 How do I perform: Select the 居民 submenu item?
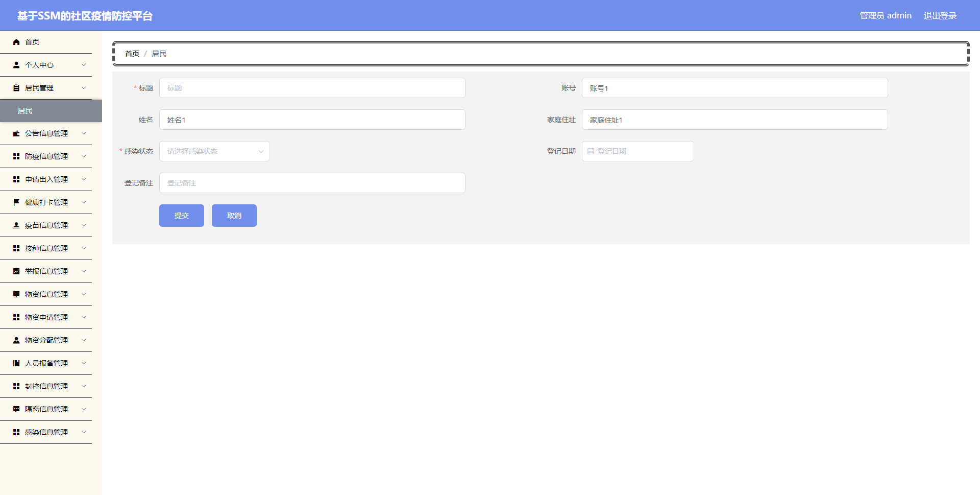[x=51, y=111]
